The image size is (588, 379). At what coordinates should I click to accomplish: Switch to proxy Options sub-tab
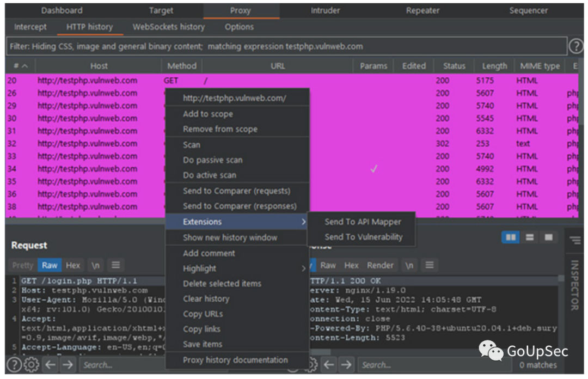(x=239, y=27)
